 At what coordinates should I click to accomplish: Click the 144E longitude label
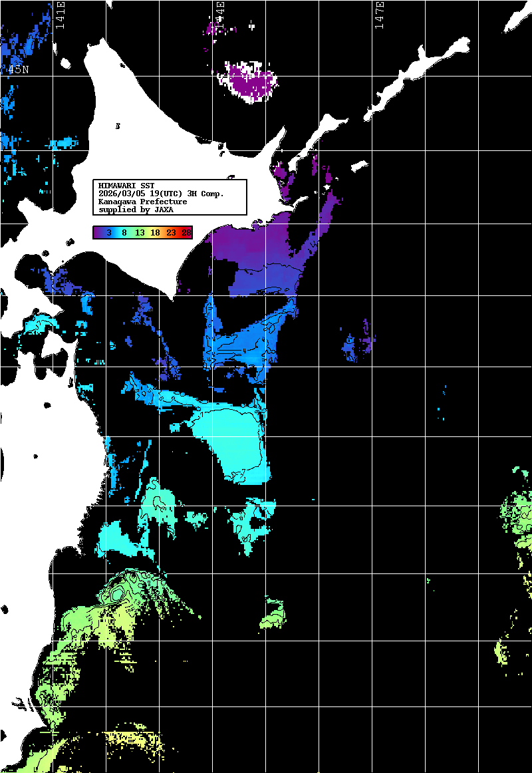[x=220, y=15]
